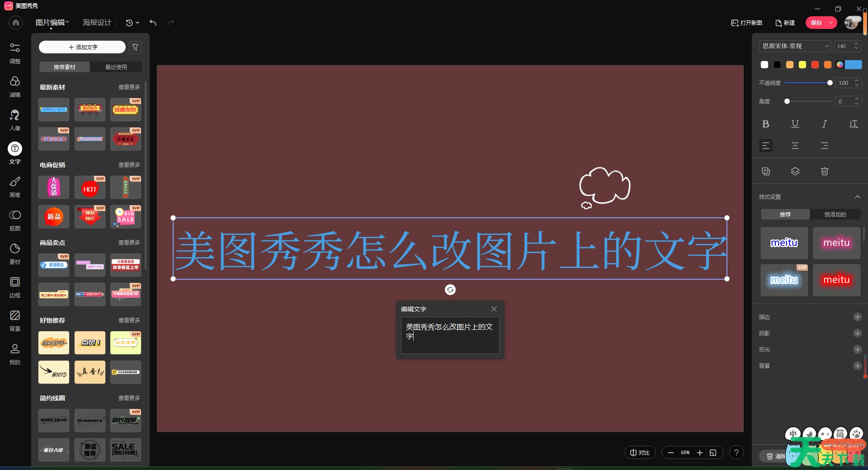View more in 电商促销 section
The image size is (868, 470).
click(x=129, y=165)
